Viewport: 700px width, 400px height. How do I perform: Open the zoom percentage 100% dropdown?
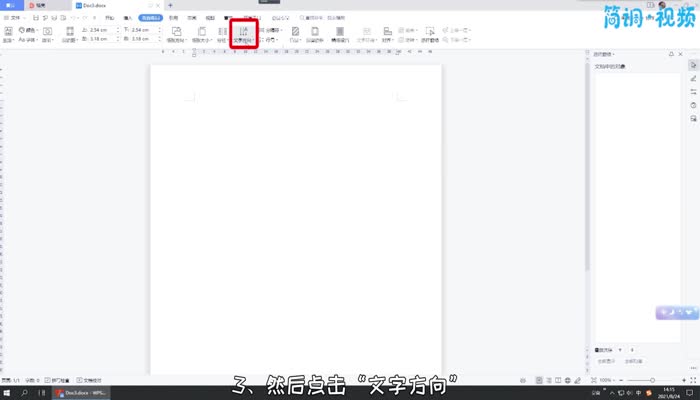click(607, 380)
